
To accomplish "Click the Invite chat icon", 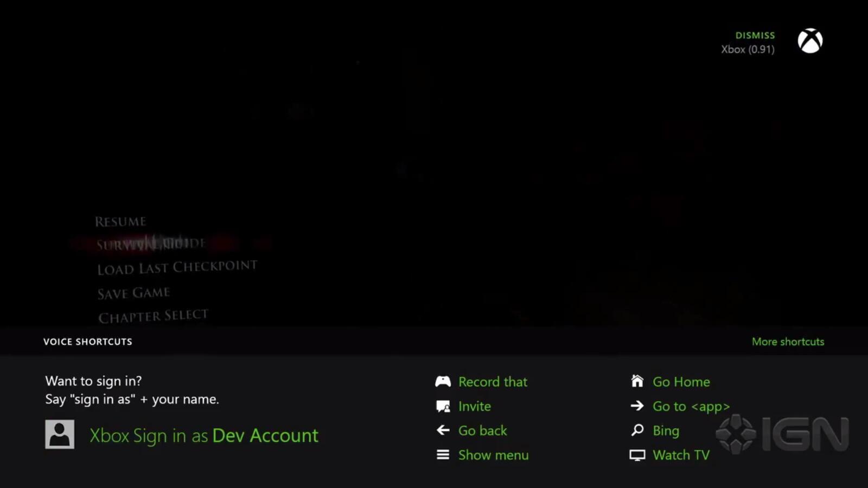I will coord(443,406).
